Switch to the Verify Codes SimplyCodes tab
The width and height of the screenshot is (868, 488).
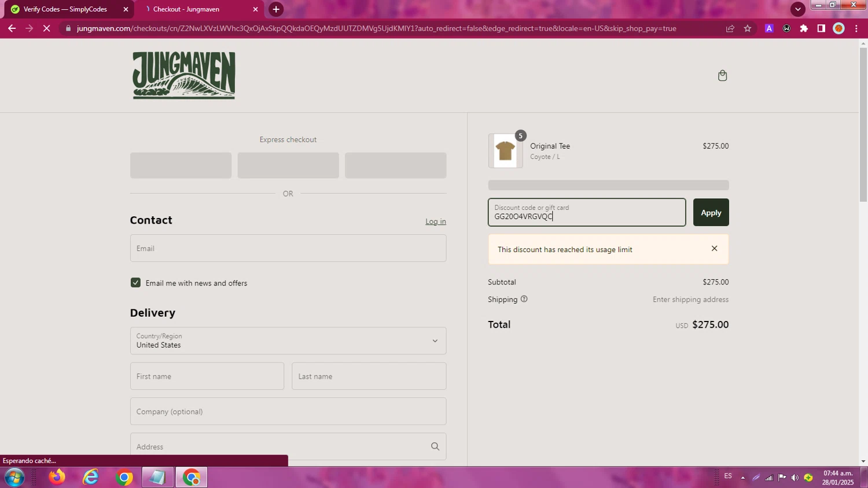(68, 9)
